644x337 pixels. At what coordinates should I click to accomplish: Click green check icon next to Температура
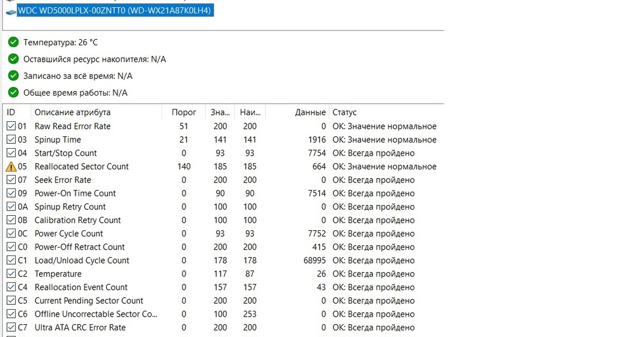pyautogui.click(x=13, y=42)
